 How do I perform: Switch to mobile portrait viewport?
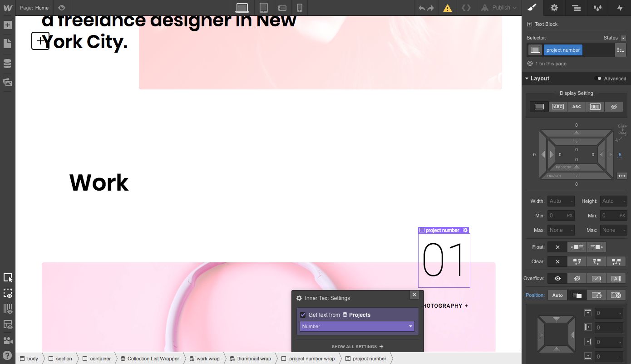(x=300, y=8)
